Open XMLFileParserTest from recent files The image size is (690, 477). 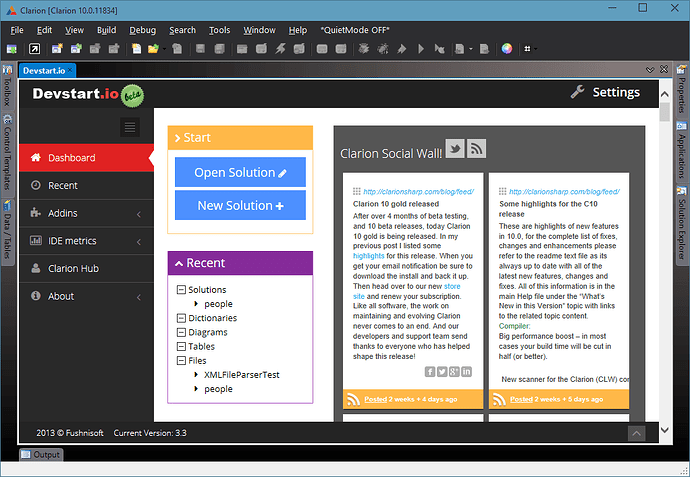(242, 375)
